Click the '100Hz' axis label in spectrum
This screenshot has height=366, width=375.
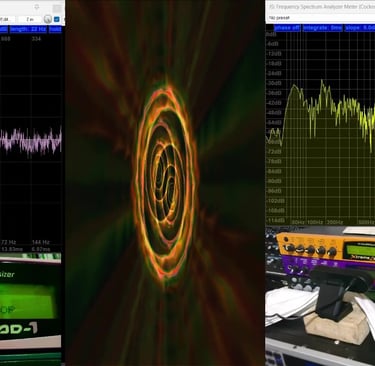point(315,222)
